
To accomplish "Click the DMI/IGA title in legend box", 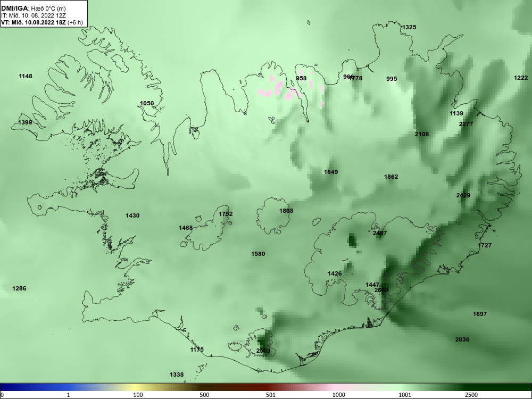I will click(14, 8).
